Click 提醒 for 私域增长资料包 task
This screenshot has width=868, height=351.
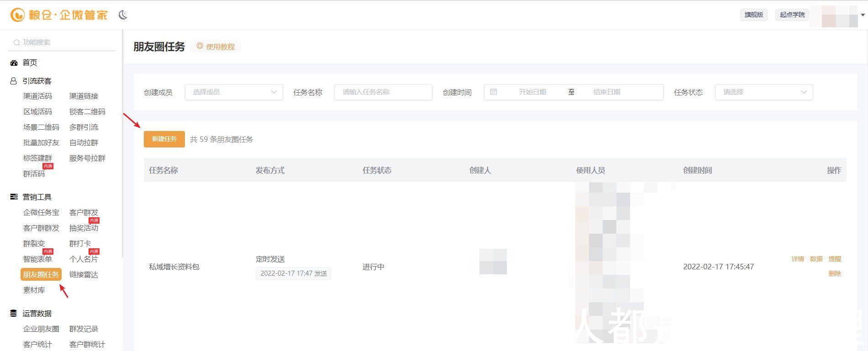(x=835, y=259)
